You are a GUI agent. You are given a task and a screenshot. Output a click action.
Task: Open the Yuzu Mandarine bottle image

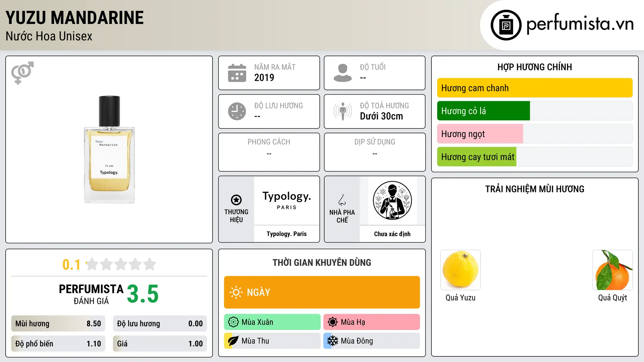point(109,150)
